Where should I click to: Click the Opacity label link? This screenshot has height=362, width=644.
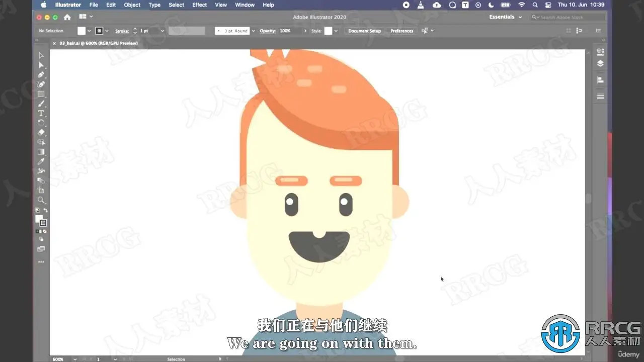pos(268,31)
